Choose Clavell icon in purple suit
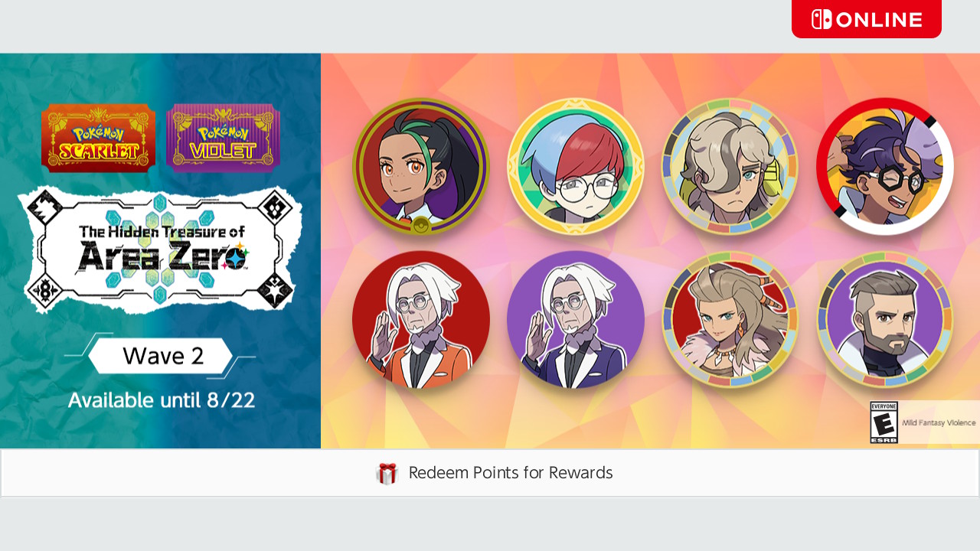The image size is (980, 551). pyautogui.click(x=575, y=320)
